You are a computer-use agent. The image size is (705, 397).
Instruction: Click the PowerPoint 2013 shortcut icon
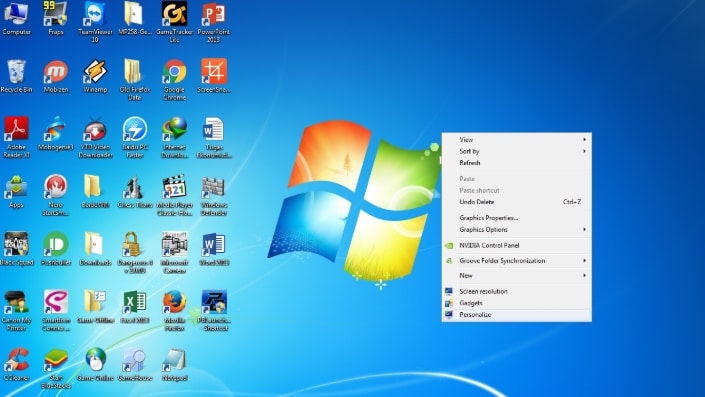click(x=214, y=22)
